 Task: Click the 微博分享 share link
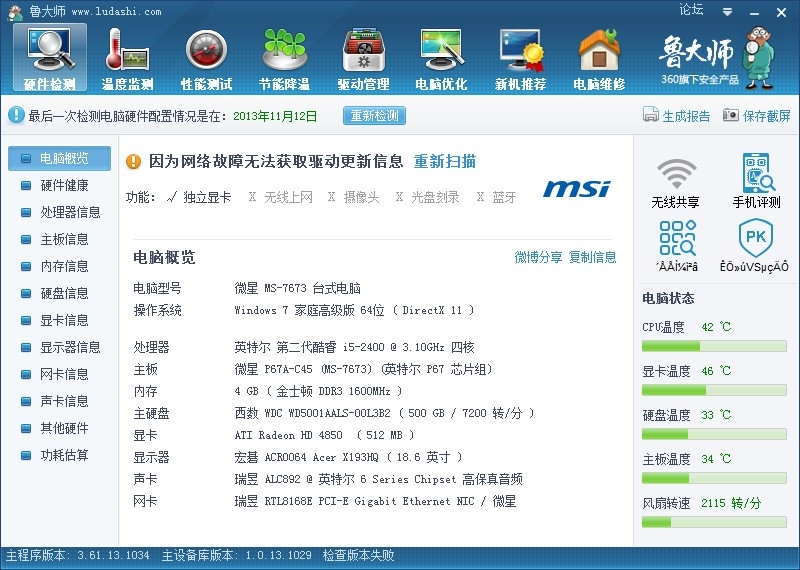(x=538, y=257)
